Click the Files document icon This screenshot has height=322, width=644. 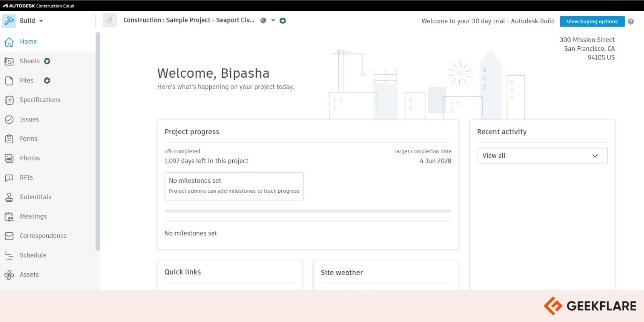[9, 81]
